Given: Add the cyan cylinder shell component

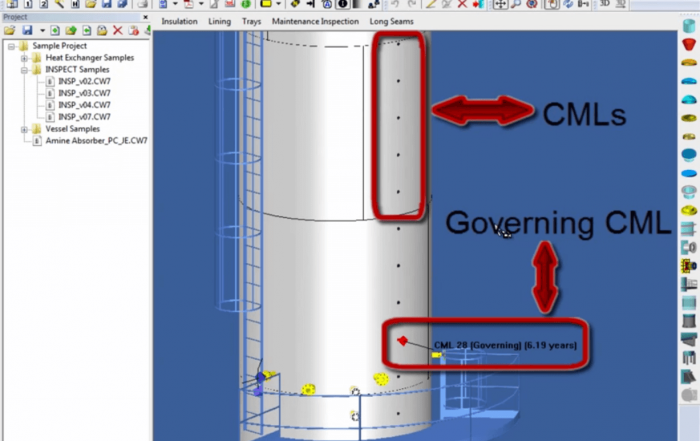Looking at the screenshot, I should pyautogui.click(x=690, y=28).
